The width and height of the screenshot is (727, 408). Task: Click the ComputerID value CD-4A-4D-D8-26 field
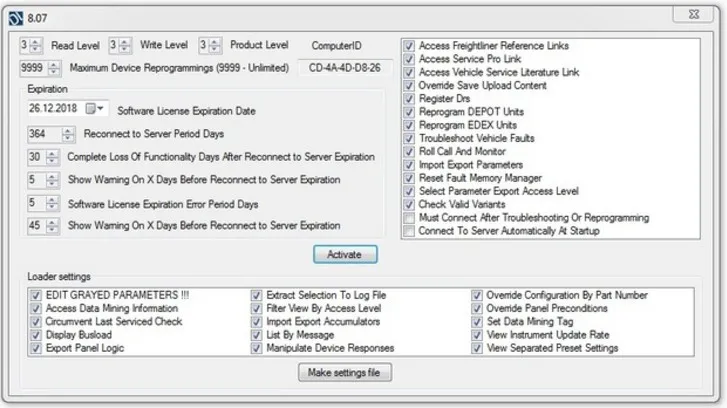[344, 68]
